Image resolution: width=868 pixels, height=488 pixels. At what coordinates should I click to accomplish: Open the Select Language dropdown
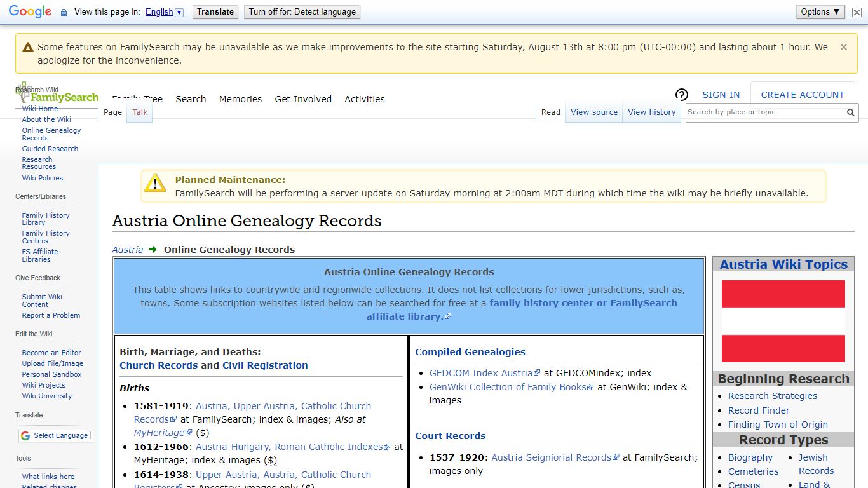55,436
